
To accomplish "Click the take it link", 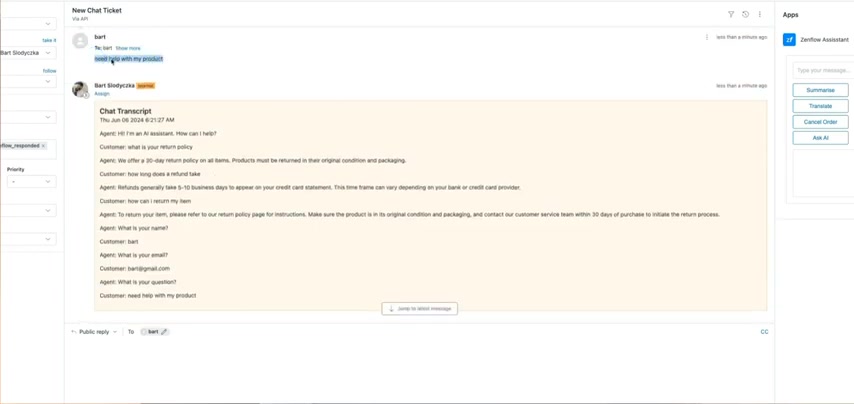I will pyautogui.click(x=49, y=40).
